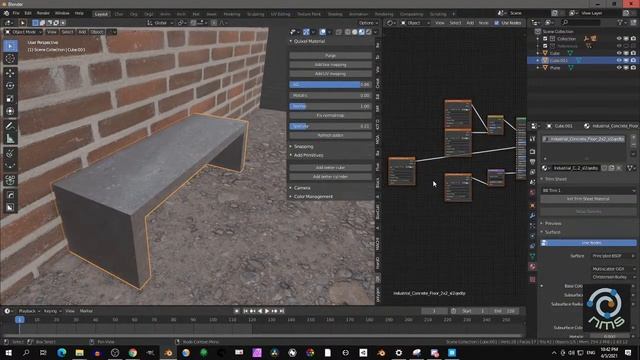Hide the Cube.001 object with its eye icon
Screen dimensions: 640x360
(x=619, y=60)
